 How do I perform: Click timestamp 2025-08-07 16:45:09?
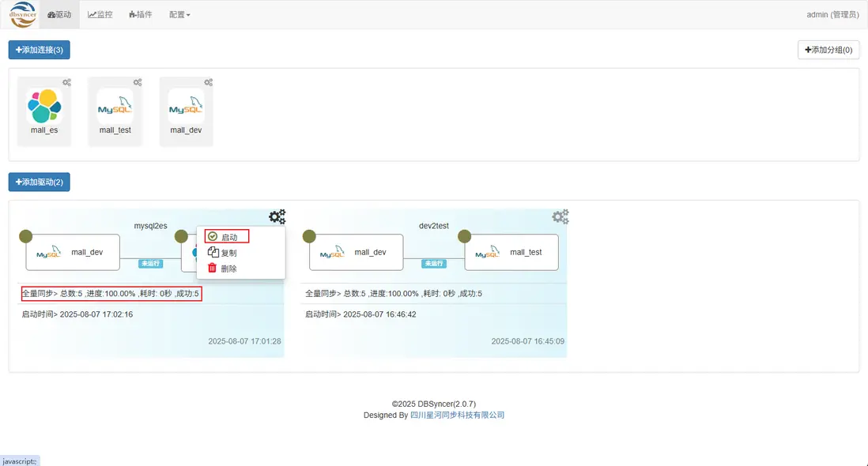pyautogui.click(x=528, y=342)
